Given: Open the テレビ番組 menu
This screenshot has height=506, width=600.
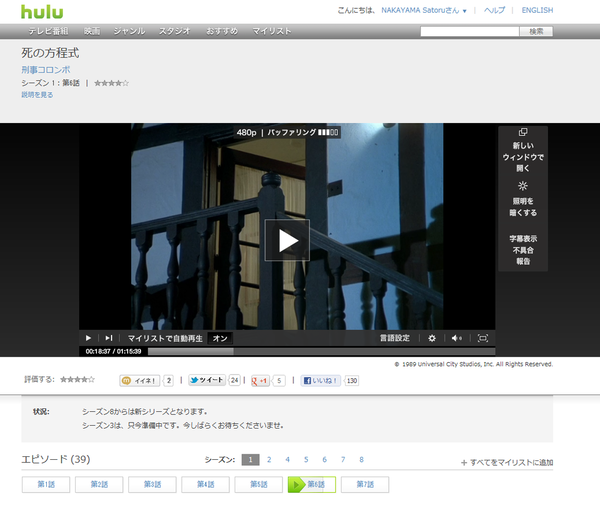Looking at the screenshot, I should [x=48, y=31].
